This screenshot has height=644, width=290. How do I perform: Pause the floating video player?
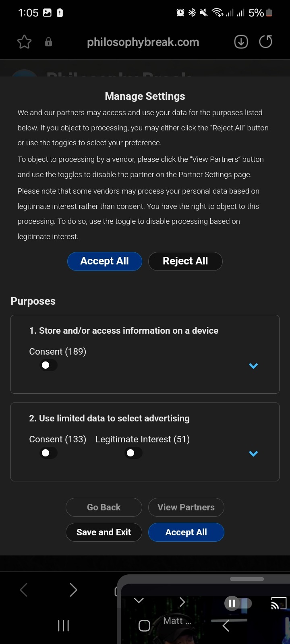point(232,603)
